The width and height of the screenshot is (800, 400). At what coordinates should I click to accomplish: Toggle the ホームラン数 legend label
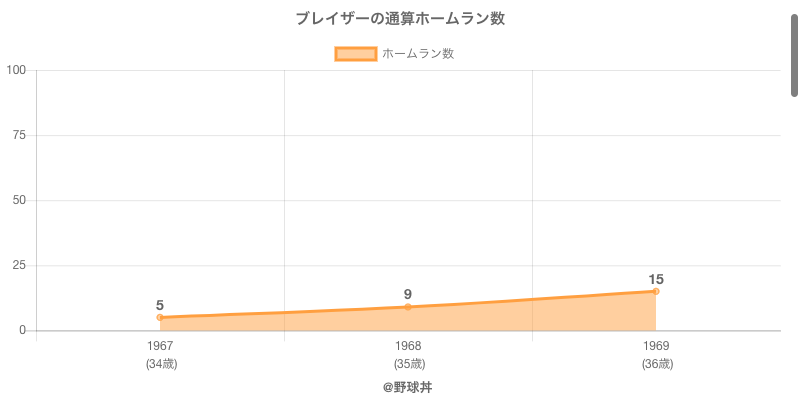418,54
